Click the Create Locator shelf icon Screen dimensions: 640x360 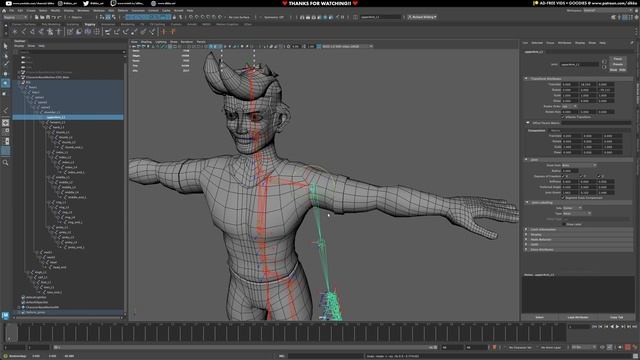[x=15, y=31]
